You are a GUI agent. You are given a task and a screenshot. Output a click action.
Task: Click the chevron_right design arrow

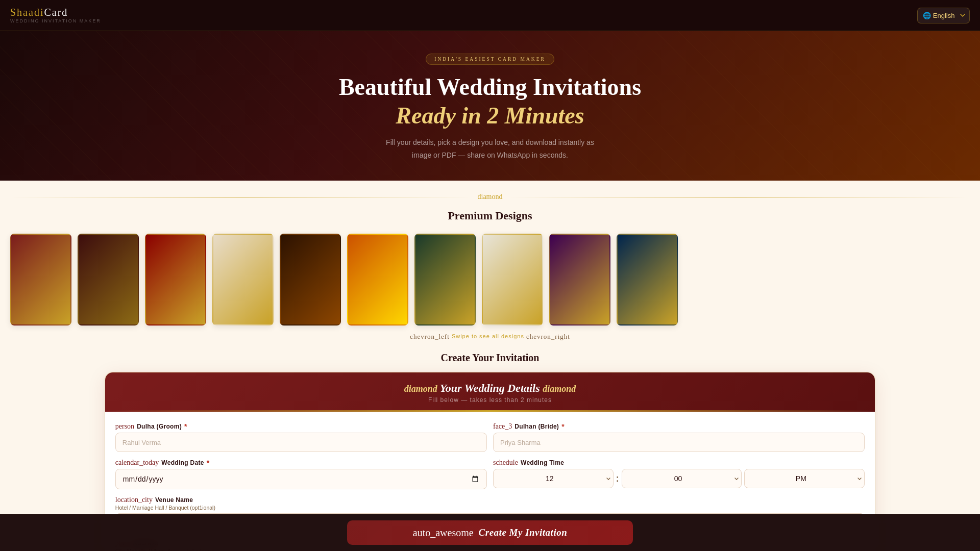pyautogui.click(x=548, y=337)
